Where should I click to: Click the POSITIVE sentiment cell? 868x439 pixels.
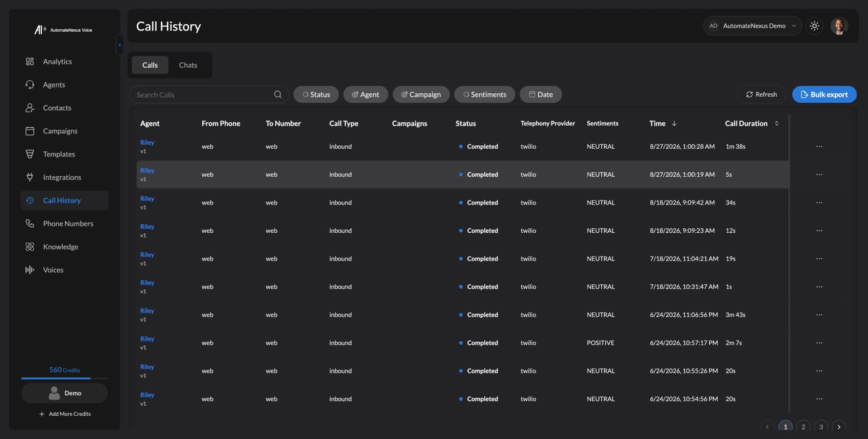point(600,343)
